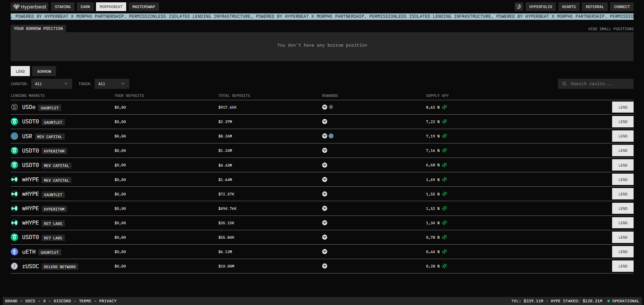644x305 pixels.
Task: Click the USDe token icon
Action: point(14,107)
